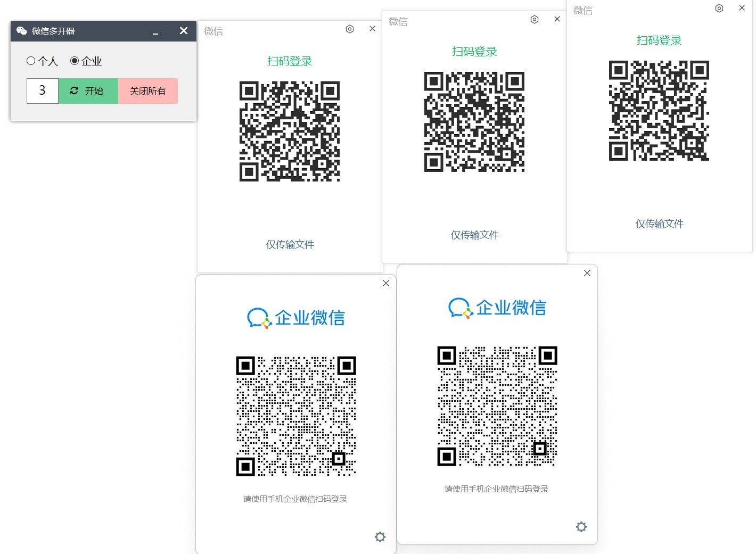
Task: Click the QR code in left 企业微信 window
Action: tap(296, 416)
